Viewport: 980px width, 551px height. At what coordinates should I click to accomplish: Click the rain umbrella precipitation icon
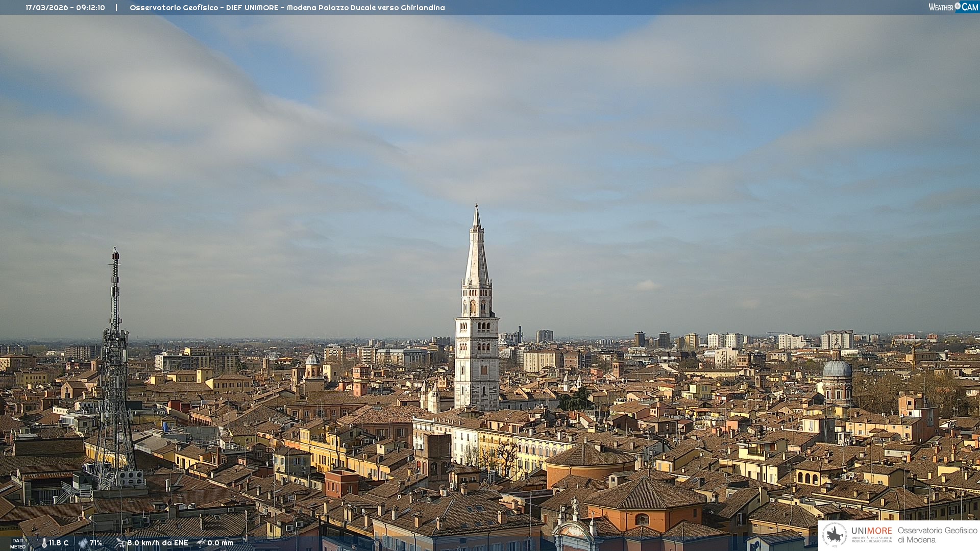pyautogui.click(x=201, y=543)
